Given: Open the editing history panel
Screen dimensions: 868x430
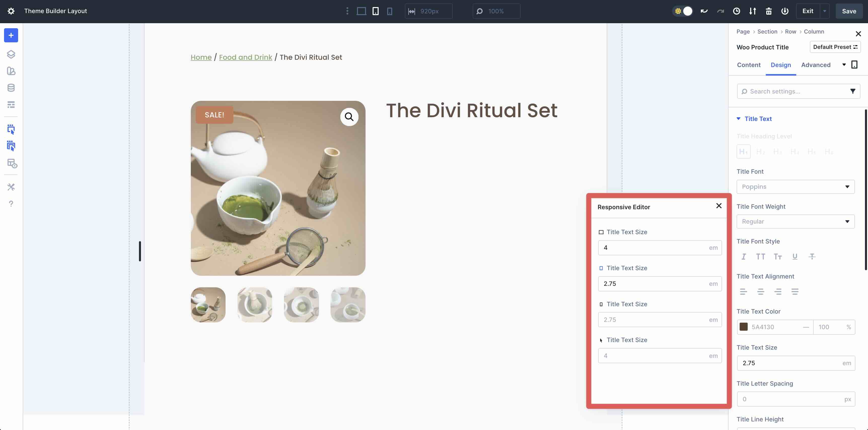Looking at the screenshot, I should coord(737,11).
